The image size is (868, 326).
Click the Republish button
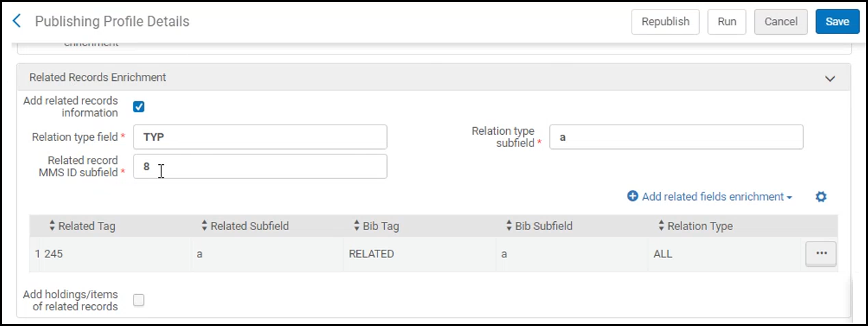pos(666,21)
